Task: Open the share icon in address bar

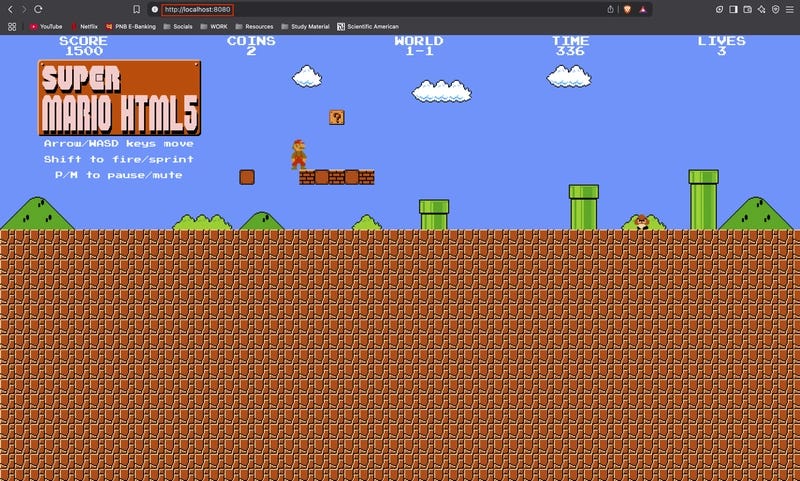Action: point(610,9)
